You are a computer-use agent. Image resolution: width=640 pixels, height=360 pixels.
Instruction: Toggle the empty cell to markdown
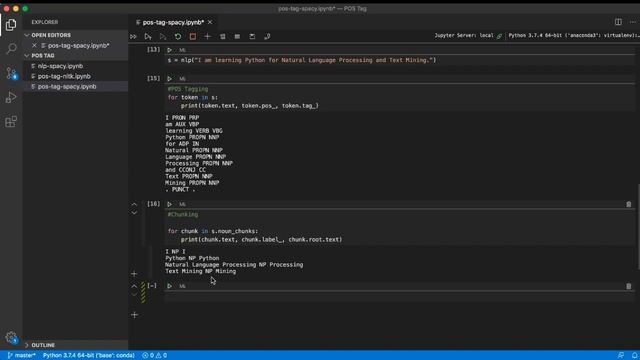[182, 286]
